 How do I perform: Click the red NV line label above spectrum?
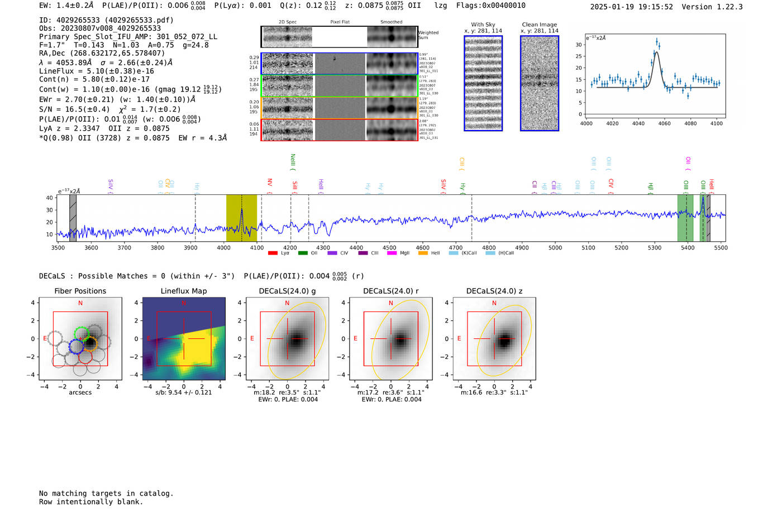[270, 185]
